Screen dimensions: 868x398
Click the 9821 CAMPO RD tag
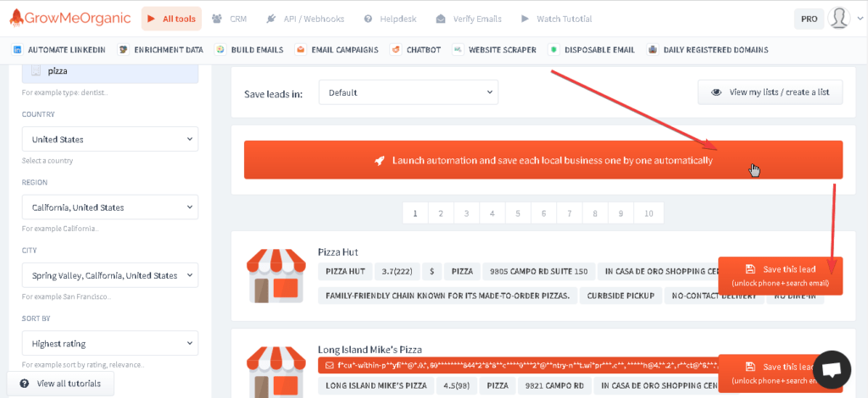(x=554, y=385)
